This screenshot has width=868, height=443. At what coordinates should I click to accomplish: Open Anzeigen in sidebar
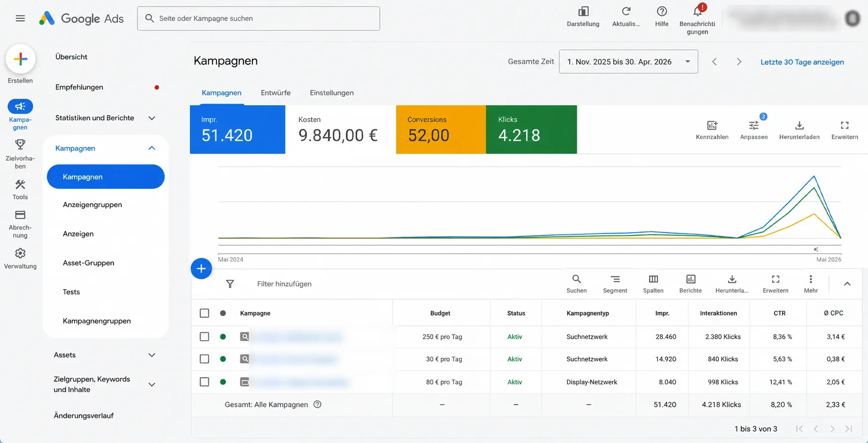pyautogui.click(x=78, y=234)
